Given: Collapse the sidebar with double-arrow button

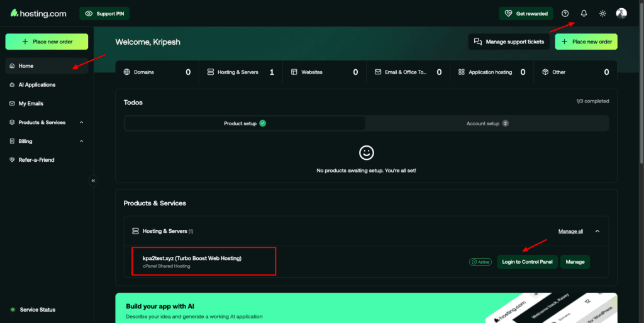Looking at the screenshot, I should (x=93, y=181).
